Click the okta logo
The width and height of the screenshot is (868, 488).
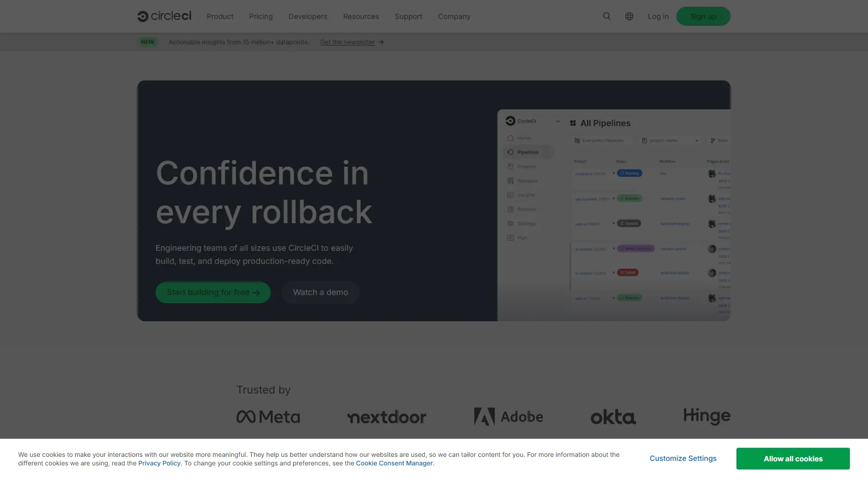[x=613, y=417]
